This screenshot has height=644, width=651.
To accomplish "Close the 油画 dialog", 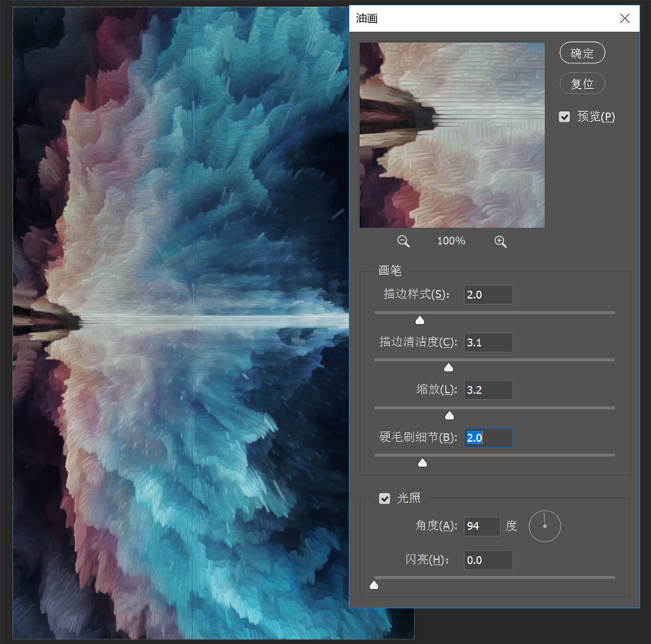I will click(624, 18).
